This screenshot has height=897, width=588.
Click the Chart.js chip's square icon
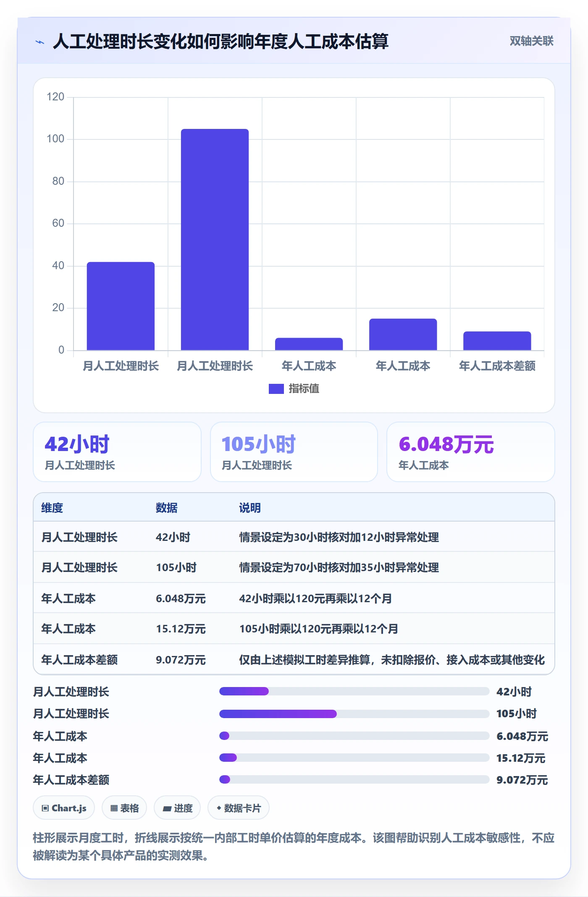click(45, 808)
